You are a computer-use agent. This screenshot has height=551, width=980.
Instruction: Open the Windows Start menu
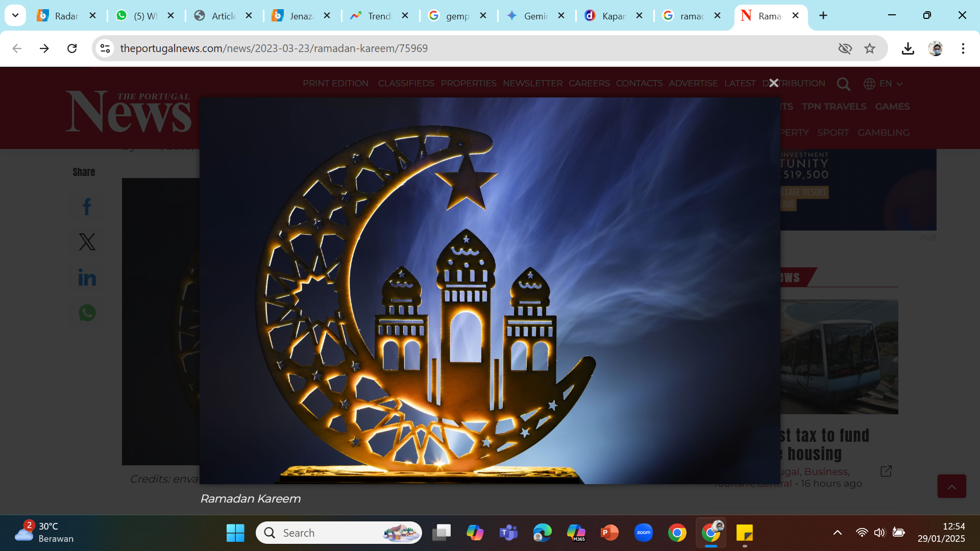[235, 533]
